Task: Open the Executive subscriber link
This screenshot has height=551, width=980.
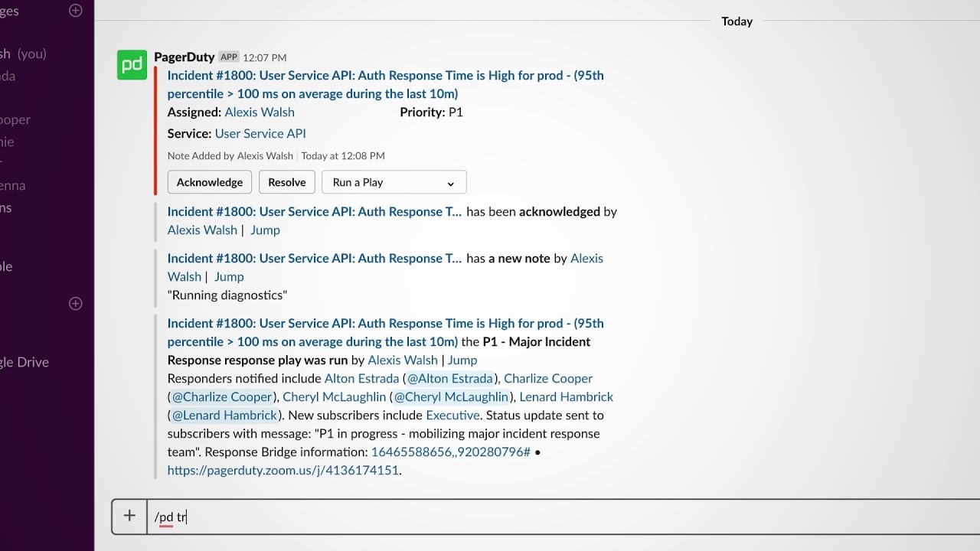Action: coord(452,415)
